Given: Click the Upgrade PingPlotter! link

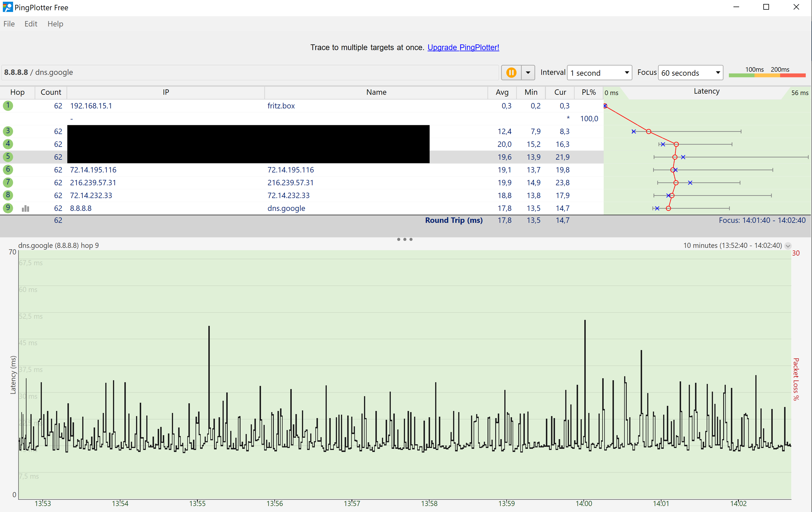Looking at the screenshot, I should [x=463, y=47].
